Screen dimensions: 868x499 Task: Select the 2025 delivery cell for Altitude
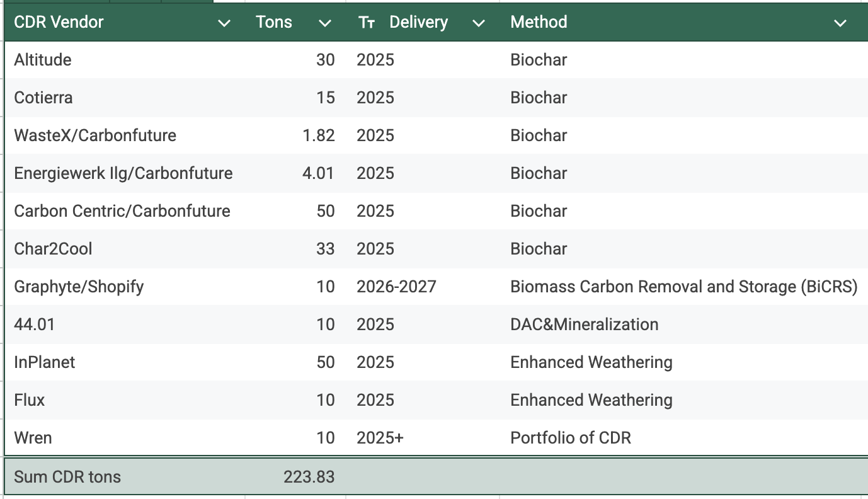pos(423,60)
